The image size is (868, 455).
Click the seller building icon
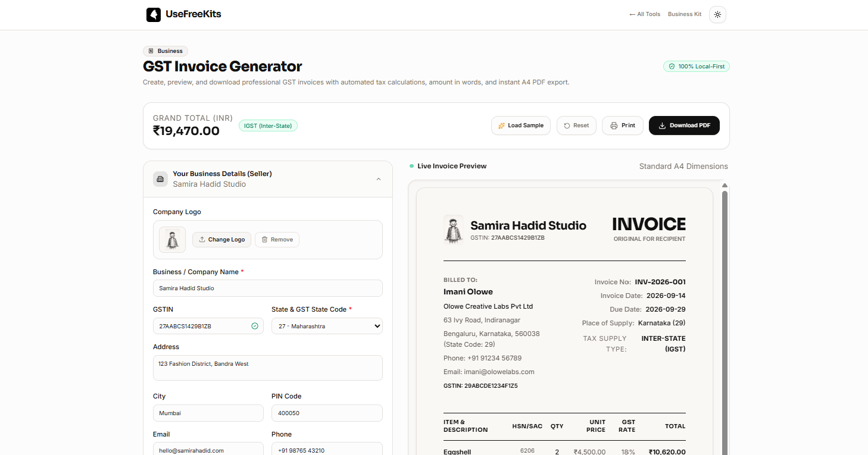160,179
